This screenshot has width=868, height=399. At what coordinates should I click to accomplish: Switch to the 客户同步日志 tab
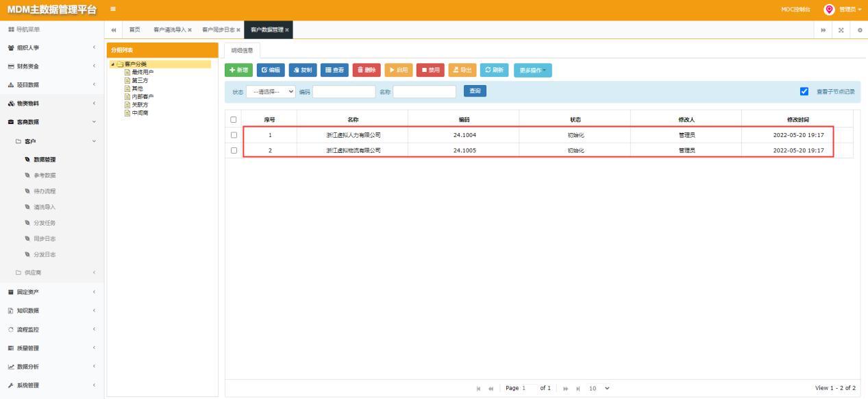218,29
